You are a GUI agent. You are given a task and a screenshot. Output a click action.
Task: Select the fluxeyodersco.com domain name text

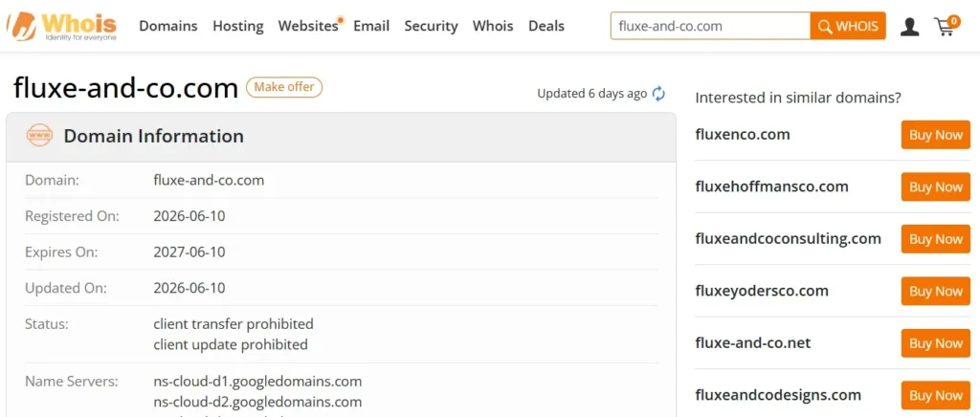pyautogui.click(x=762, y=291)
